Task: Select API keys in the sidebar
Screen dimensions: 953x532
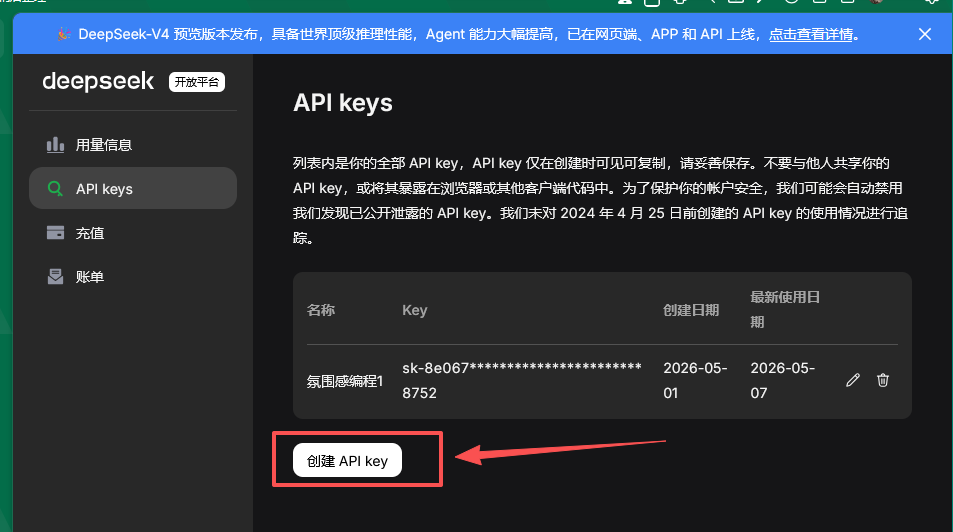Action: pos(132,188)
